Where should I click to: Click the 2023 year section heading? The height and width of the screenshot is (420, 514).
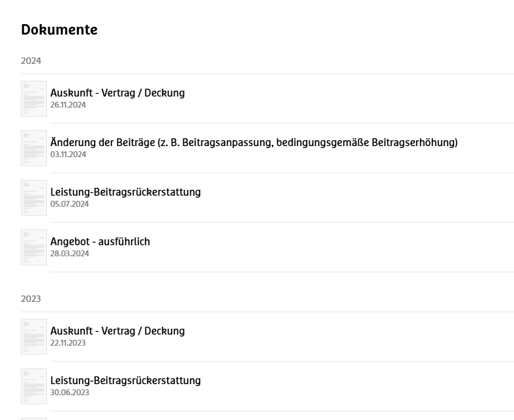coord(31,299)
